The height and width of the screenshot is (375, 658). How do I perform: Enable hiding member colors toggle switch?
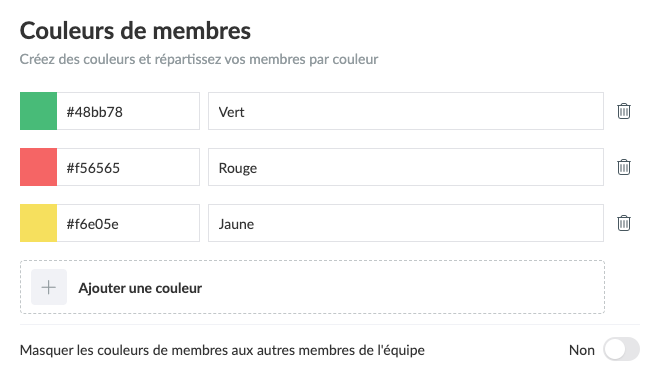click(621, 349)
